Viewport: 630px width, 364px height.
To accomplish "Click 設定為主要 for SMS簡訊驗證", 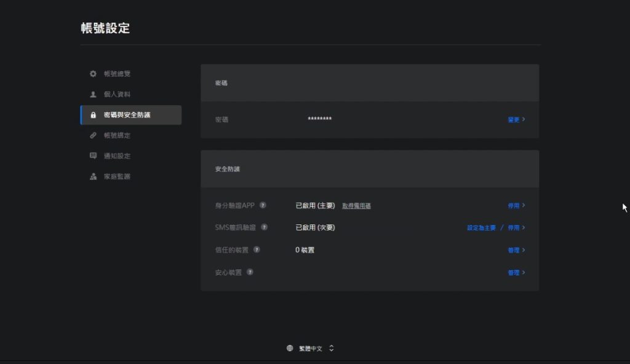I will (481, 228).
